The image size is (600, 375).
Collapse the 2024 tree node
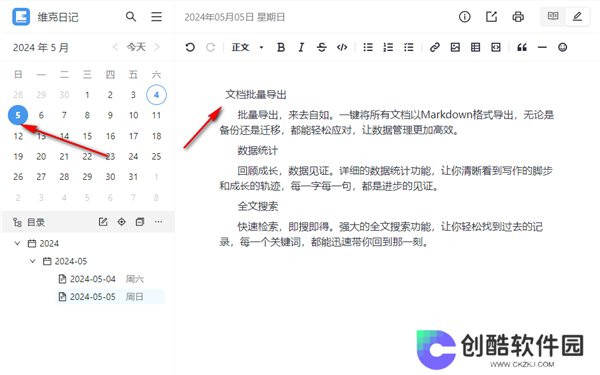17,243
